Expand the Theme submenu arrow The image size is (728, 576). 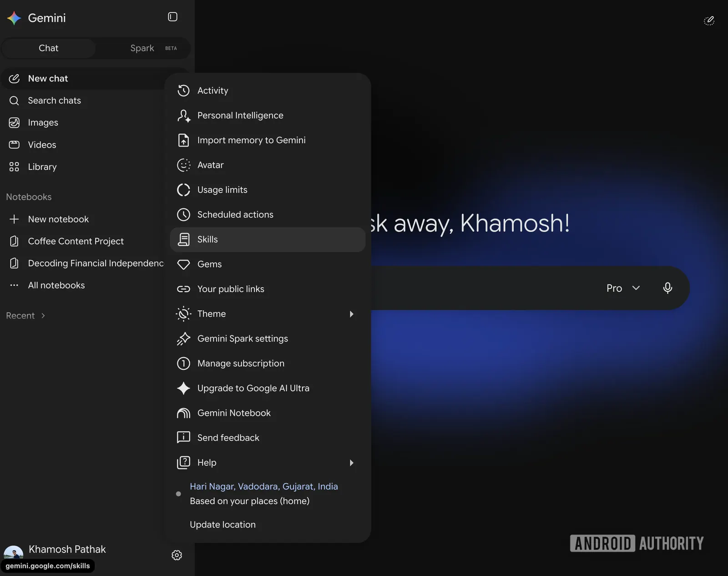(x=351, y=314)
